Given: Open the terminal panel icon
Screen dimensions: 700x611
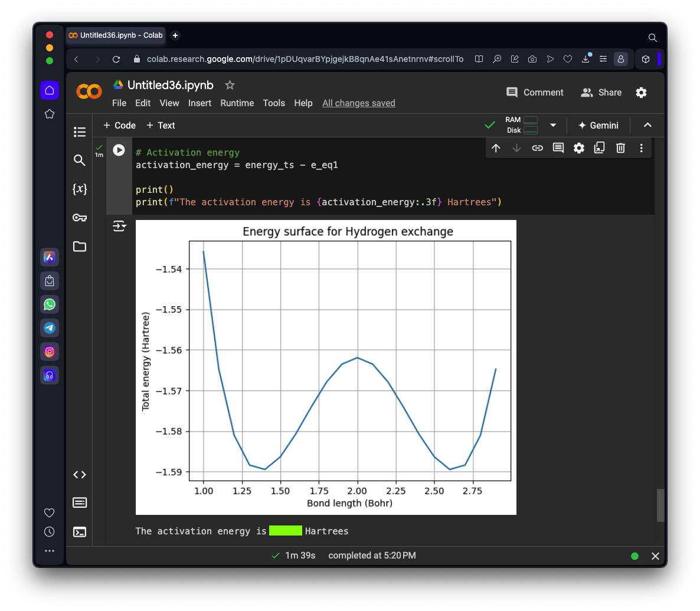Looking at the screenshot, I should click(x=80, y=531).
